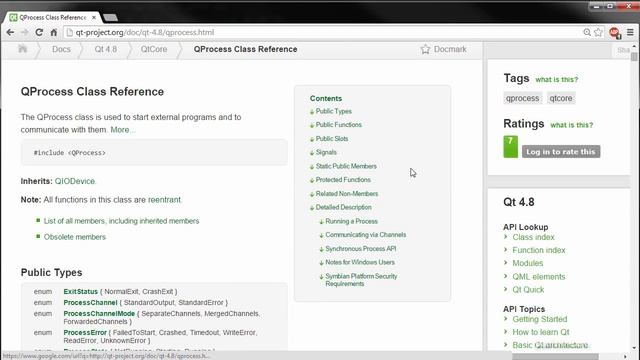Open List of all members link
The height and width of the screenshot is (360, 640).
click(x=121, y=221)
